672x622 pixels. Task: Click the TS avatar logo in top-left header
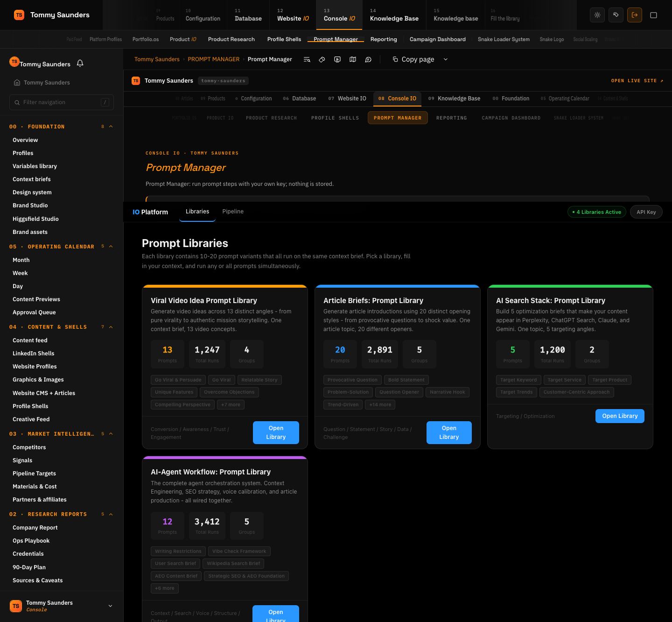(19, 15)
